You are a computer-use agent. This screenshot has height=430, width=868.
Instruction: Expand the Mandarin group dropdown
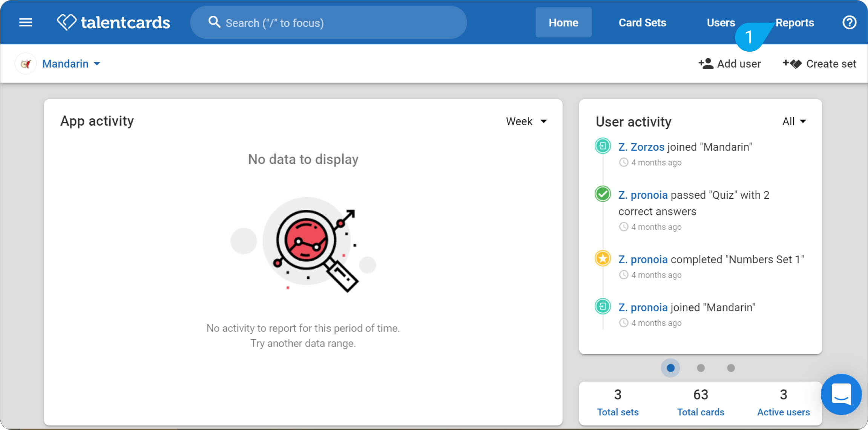click(71, 64)
